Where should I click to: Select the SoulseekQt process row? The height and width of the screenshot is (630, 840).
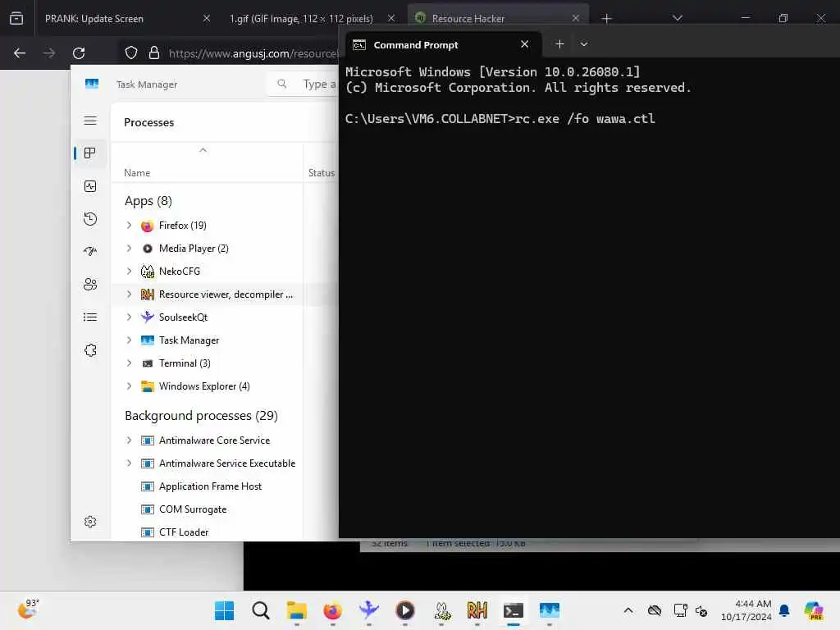(x=225, y=317)
